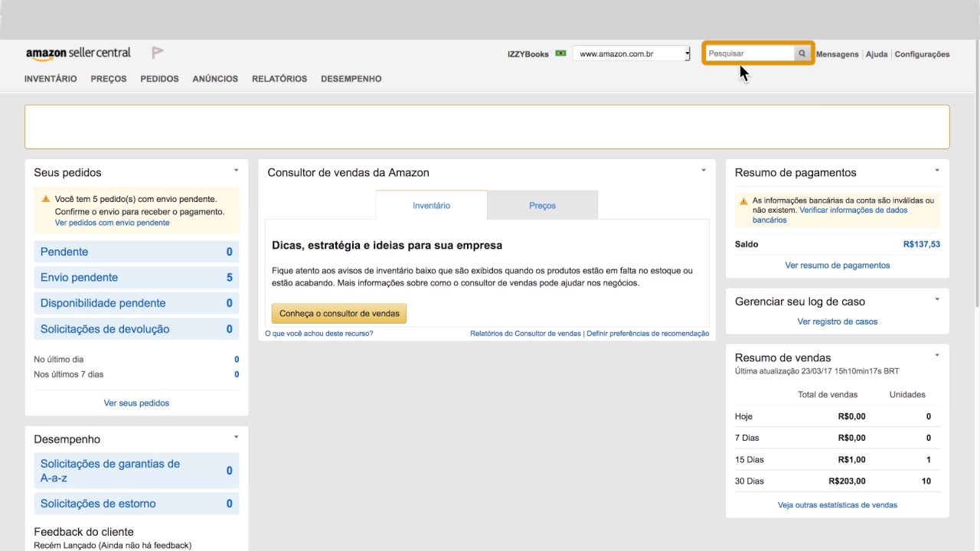Screen dimensions: 980x551
Task: Click the 30 Dias sales row value R$203,00
Action: (x=847, y=481)
